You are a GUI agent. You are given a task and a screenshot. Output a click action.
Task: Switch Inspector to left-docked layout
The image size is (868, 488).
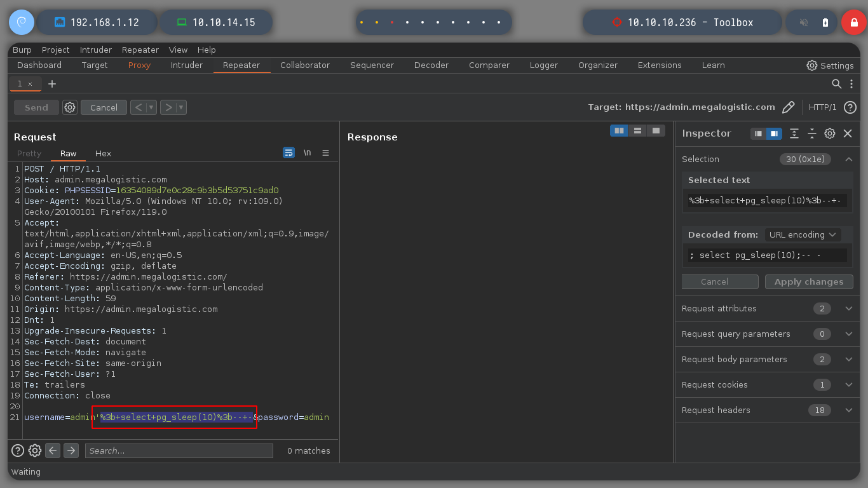click(758, 133)
